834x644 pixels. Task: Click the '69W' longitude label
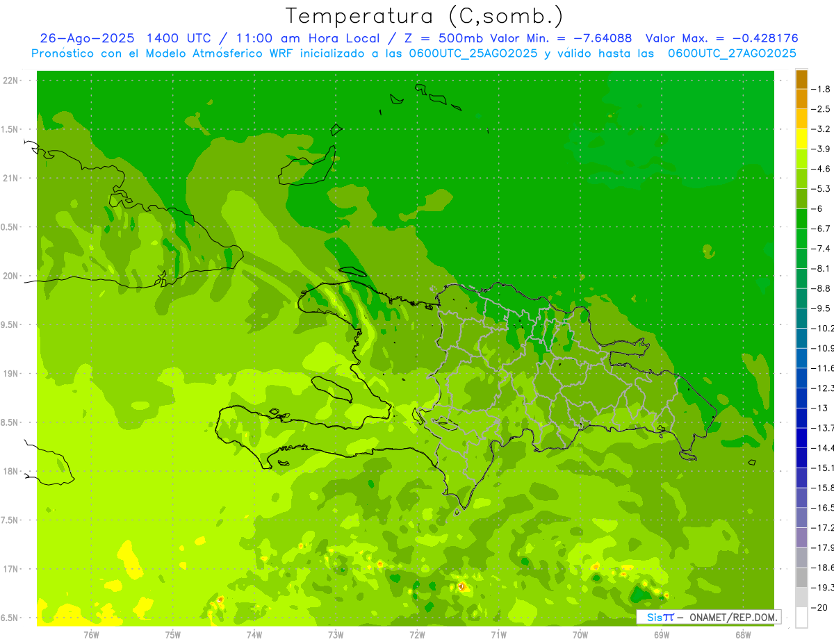click(x=662, y=635)
